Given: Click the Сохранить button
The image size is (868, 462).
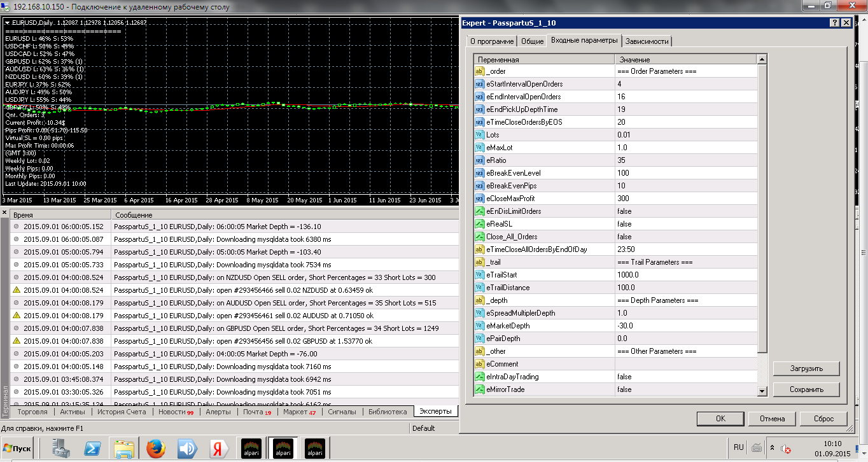Looking at the screenshot, I should pos(806,389).
